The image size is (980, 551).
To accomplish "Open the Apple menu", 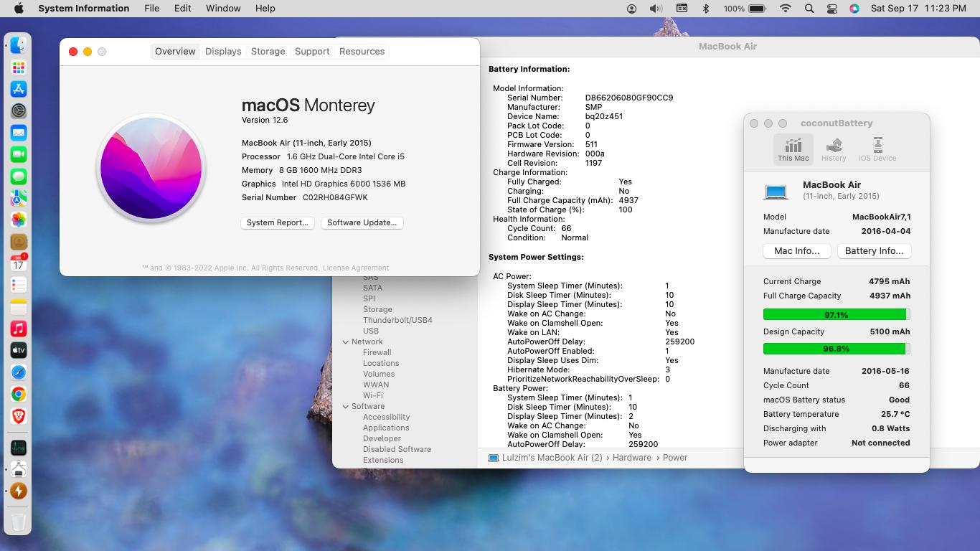I will 19,9.
